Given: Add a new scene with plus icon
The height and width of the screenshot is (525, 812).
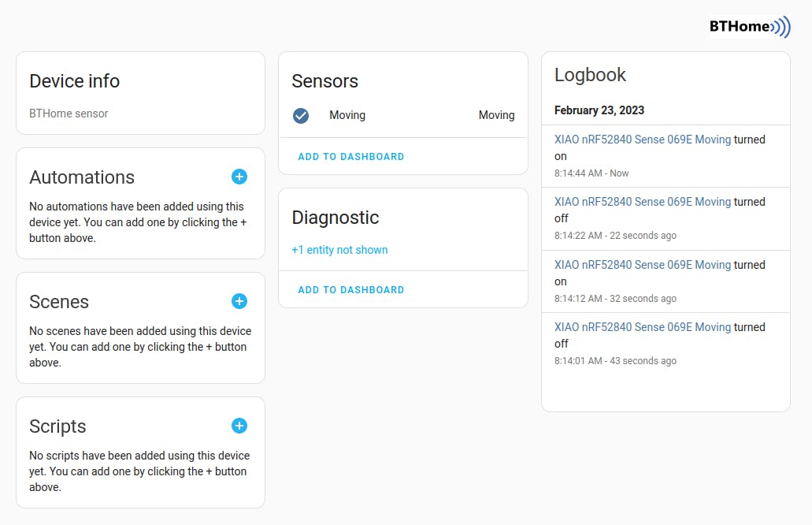Looking at the screenshot, I should tap(239, 301).
